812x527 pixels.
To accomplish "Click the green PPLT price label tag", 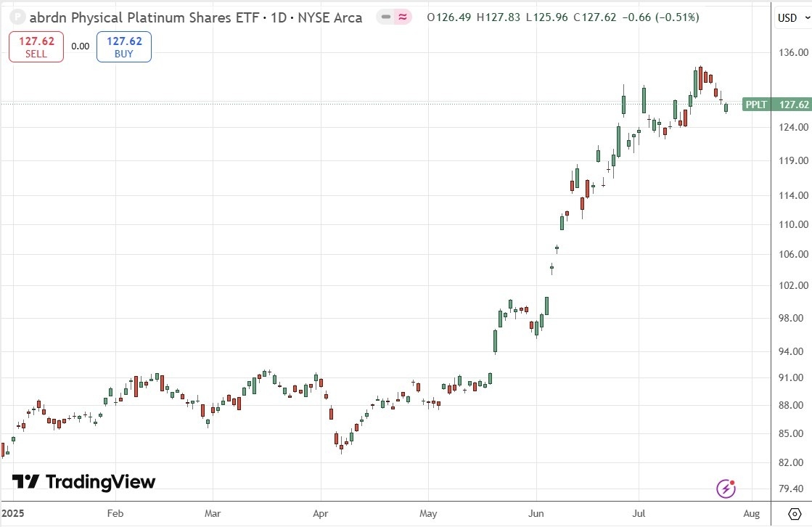I will [756, 105].
